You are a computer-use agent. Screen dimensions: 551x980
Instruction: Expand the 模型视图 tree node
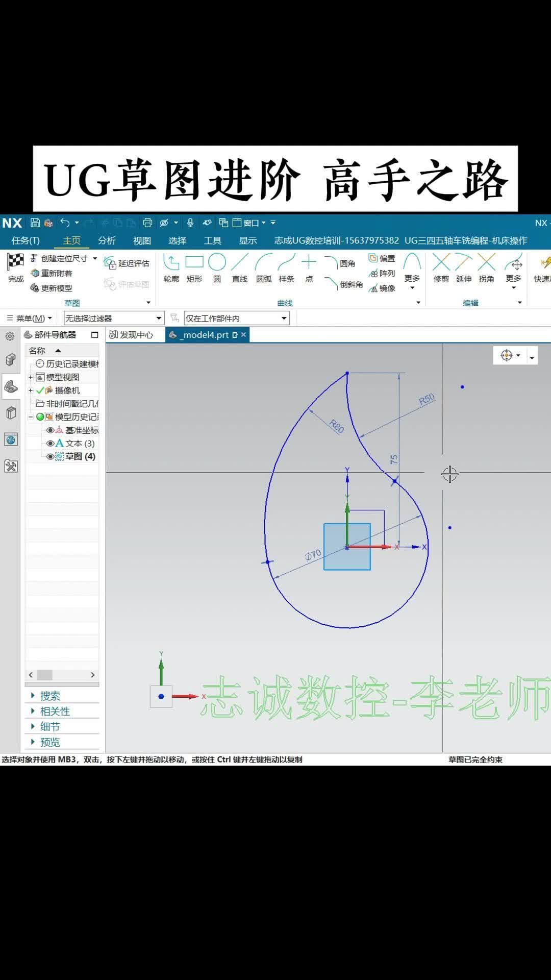click(31, 377)
